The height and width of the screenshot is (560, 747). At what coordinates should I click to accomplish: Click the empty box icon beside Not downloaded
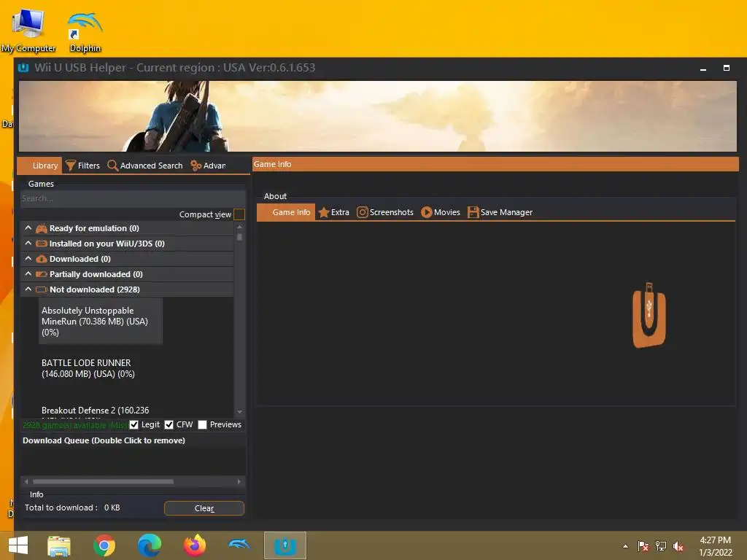[42, 289]
